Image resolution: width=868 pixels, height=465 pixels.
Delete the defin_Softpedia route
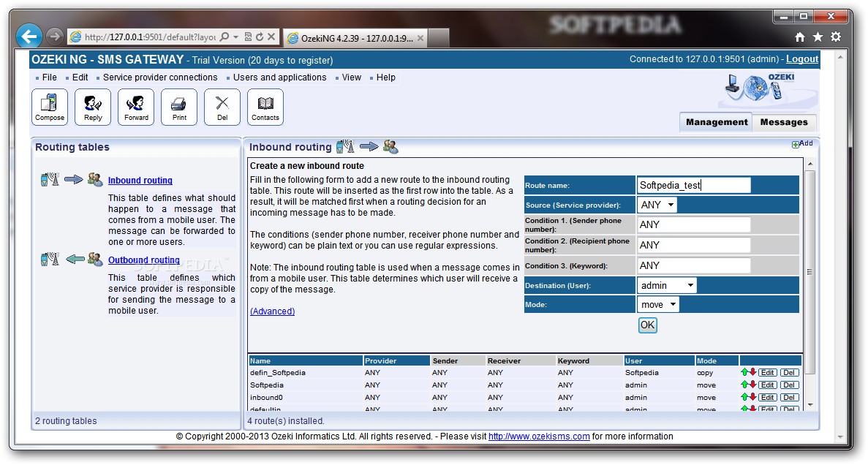coord(790,373)
